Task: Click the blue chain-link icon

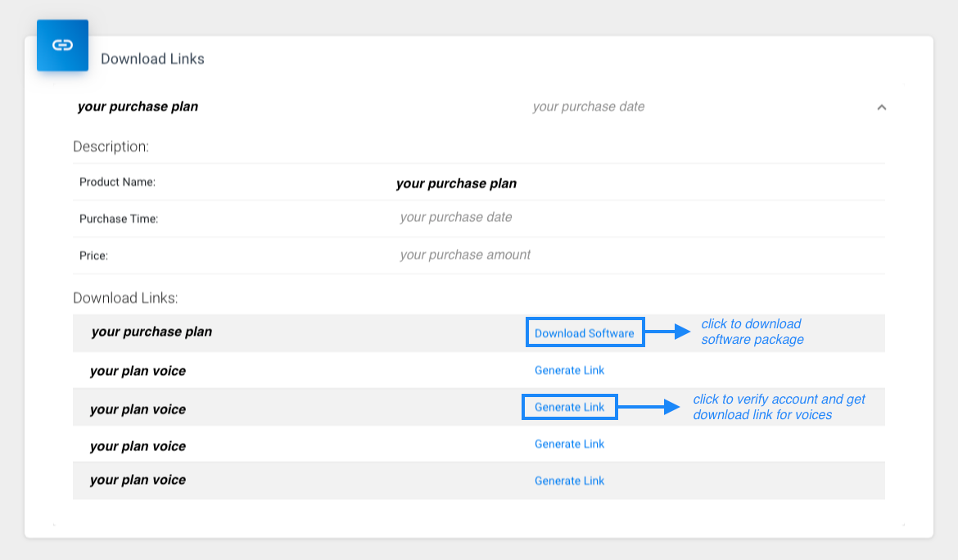Action: tap(62, 45)
